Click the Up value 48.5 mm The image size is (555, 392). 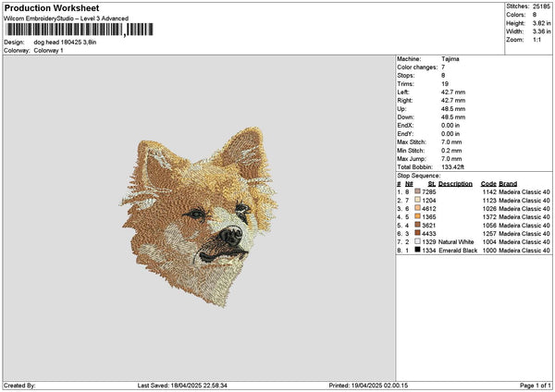coord(453,109)
